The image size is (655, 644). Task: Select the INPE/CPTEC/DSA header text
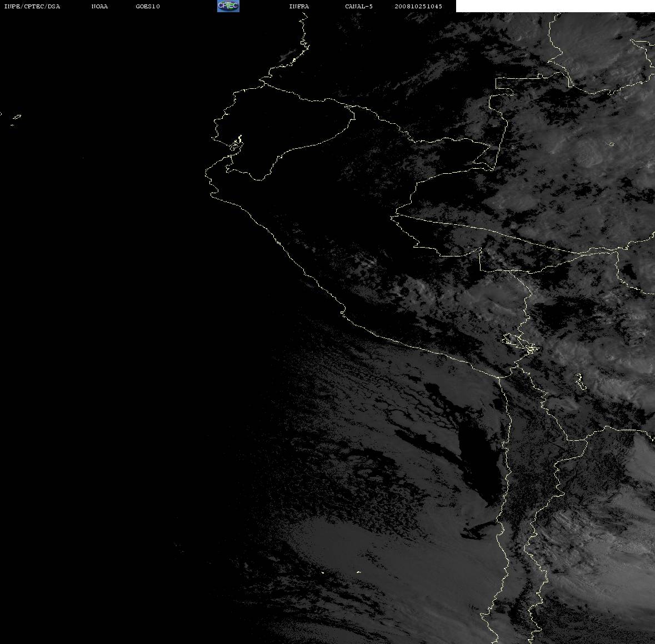pyautogui.click(x=32, y=6)
